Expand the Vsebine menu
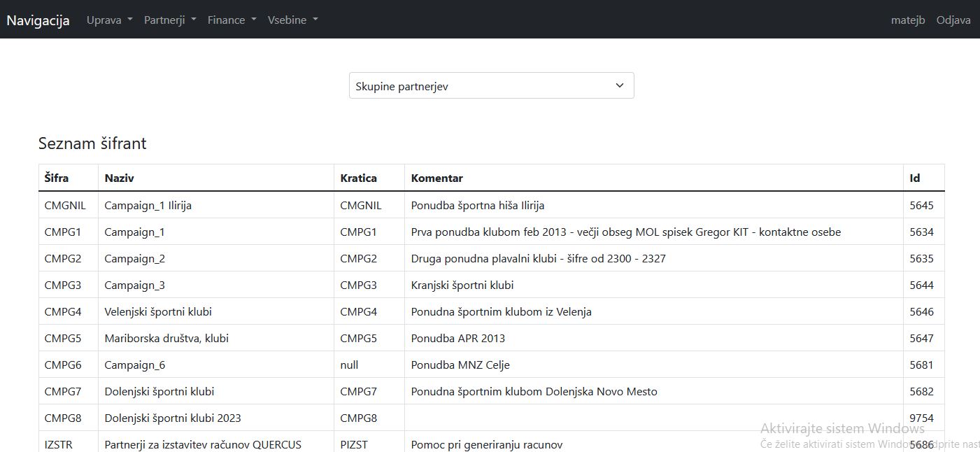The image size is (980, 452). [x=292, y=20]
